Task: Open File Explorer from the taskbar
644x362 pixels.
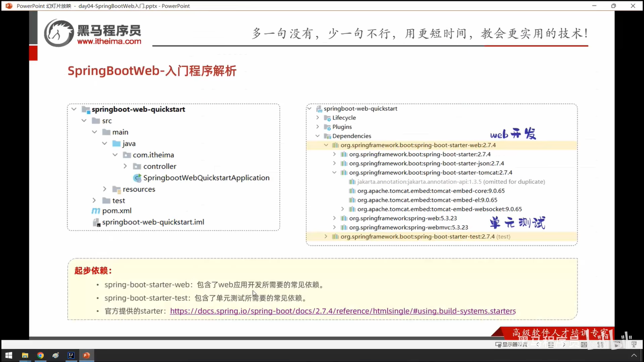Action: click(25, 355)
